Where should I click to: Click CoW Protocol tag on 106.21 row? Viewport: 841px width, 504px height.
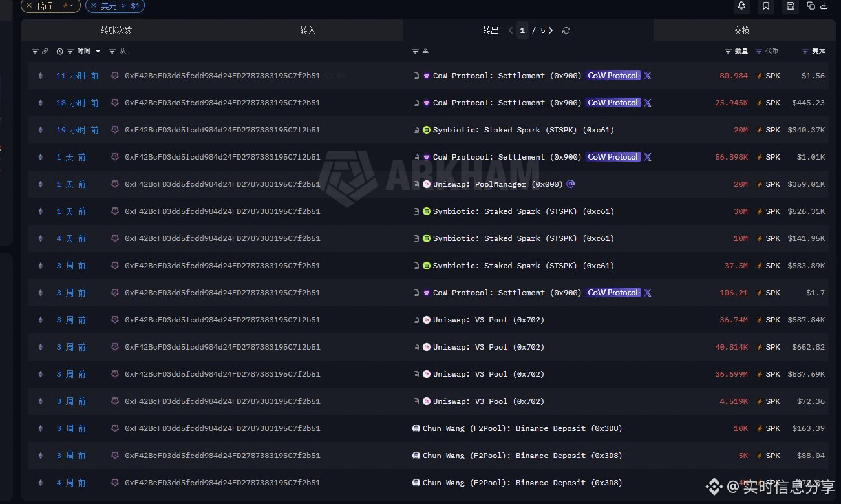pyautogui.click(x=613, y=293)
